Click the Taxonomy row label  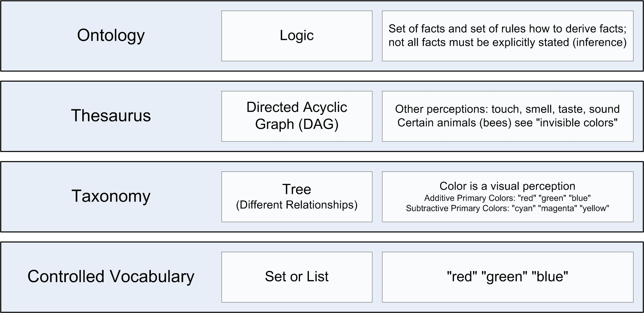click(111, 196)
